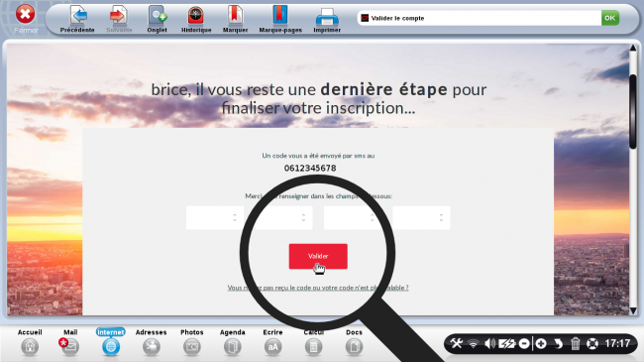This screenshot has height=362, width=644.
Task: Click the stepper arrows of fourth code field
Action: coord(441,217)
